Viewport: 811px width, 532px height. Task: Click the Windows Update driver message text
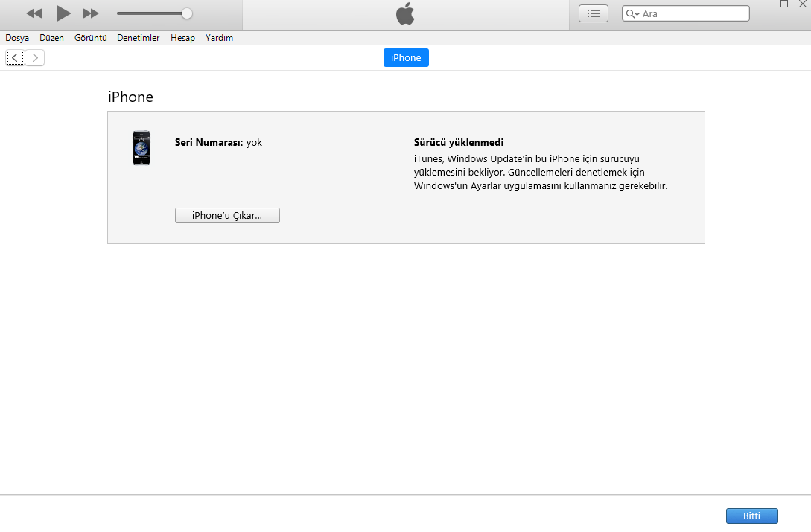click(x=541, y=172)
